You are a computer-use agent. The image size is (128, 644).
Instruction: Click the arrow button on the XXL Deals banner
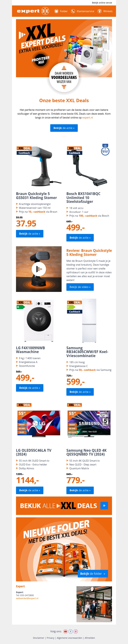tap(104, 505)
